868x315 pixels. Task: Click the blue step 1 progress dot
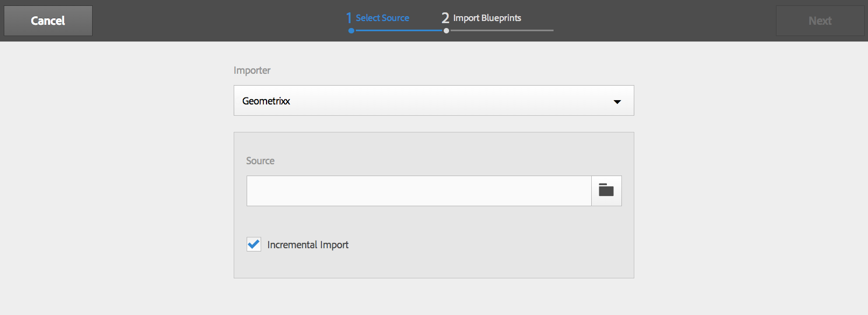351,31
